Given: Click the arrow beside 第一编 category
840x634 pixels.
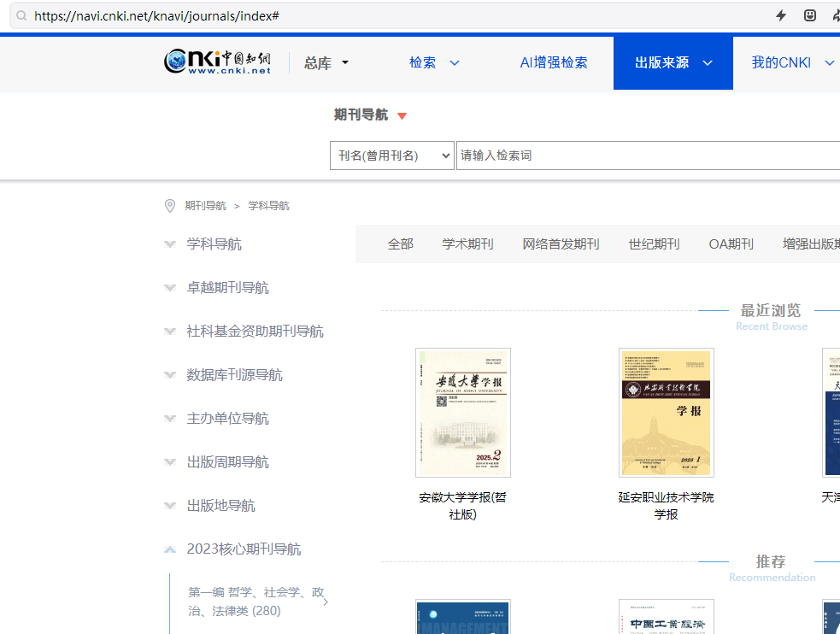Looking at the screenshot, I should [x=326, y=602].
